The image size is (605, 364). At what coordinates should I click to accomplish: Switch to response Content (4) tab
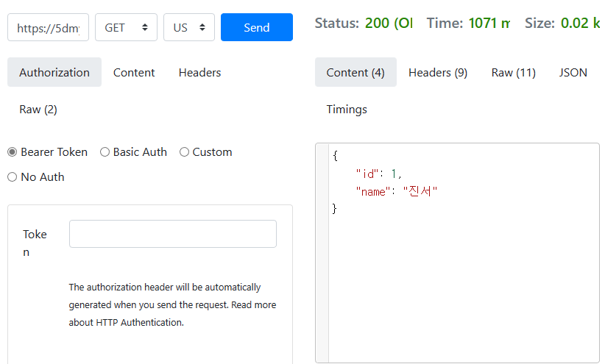point(355,72)
